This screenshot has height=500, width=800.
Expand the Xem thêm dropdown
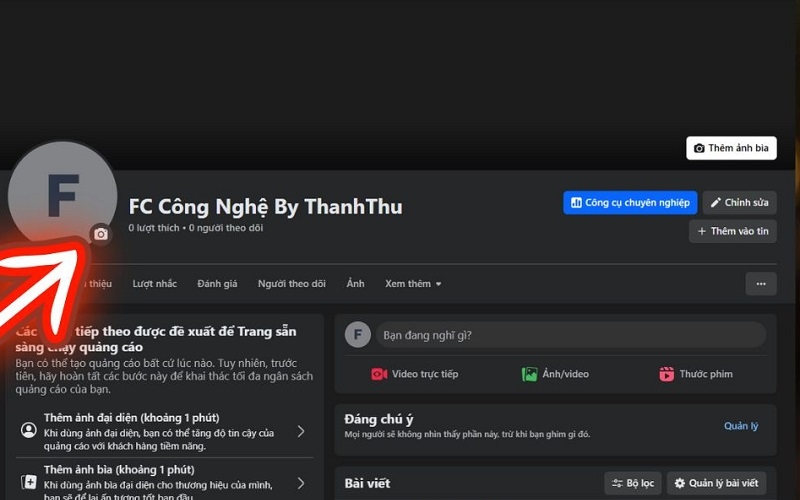tap(413, 284)
